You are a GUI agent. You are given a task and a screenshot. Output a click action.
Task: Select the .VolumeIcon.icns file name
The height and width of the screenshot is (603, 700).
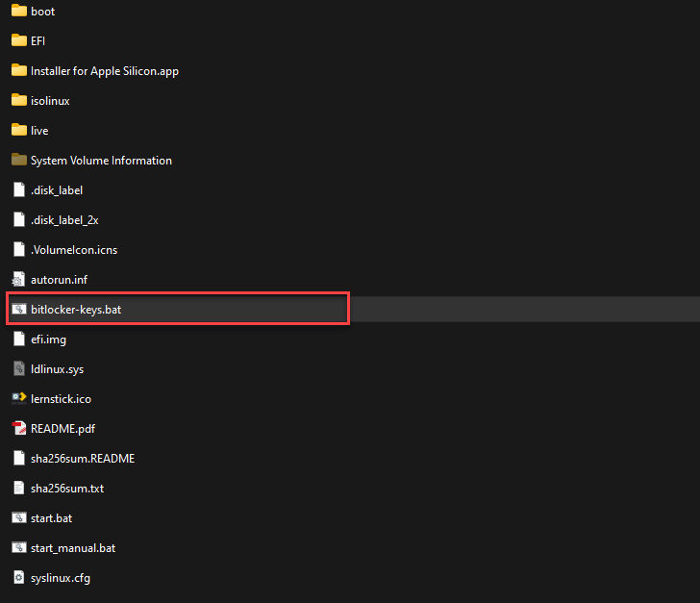click(x=74, y=250)
